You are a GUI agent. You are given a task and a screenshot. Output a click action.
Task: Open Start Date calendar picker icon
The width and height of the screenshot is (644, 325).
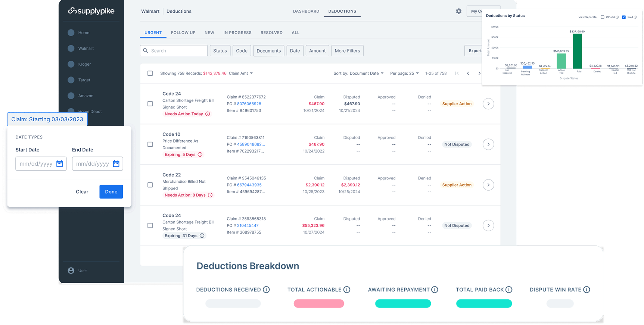[60, 164]
